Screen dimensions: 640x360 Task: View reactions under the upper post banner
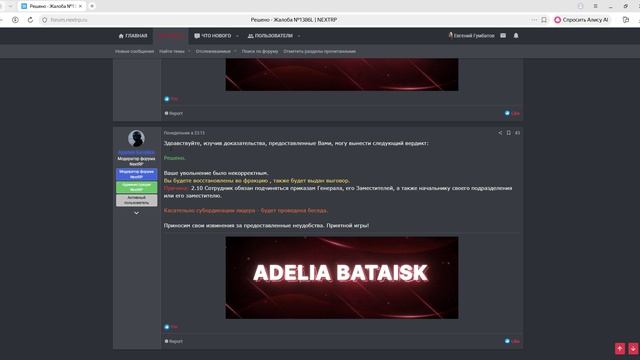171,99
